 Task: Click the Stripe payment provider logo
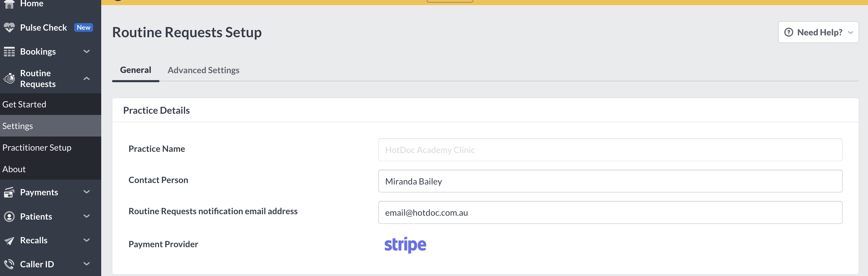click(x=405, y=244)
